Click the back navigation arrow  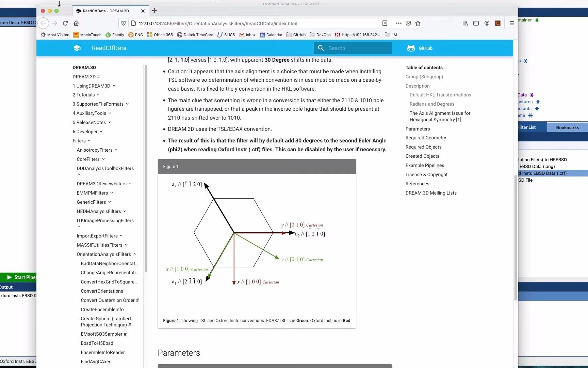(43, 23)
